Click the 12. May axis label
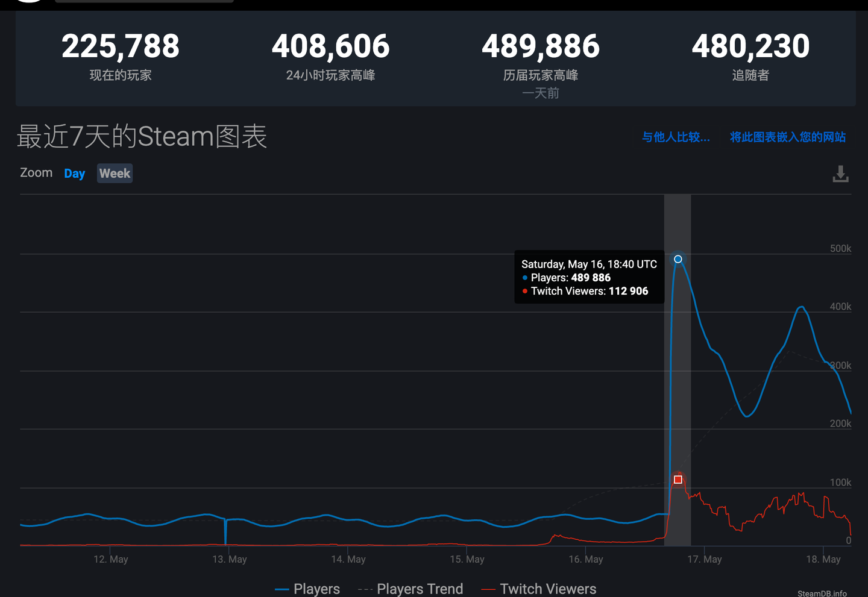The image size is (868, 597). pyautogui.click(x=111, y=559)
